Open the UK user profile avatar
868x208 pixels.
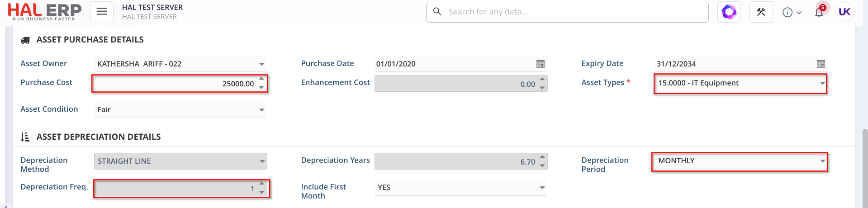pyautogui.click(x=844, y=12)
